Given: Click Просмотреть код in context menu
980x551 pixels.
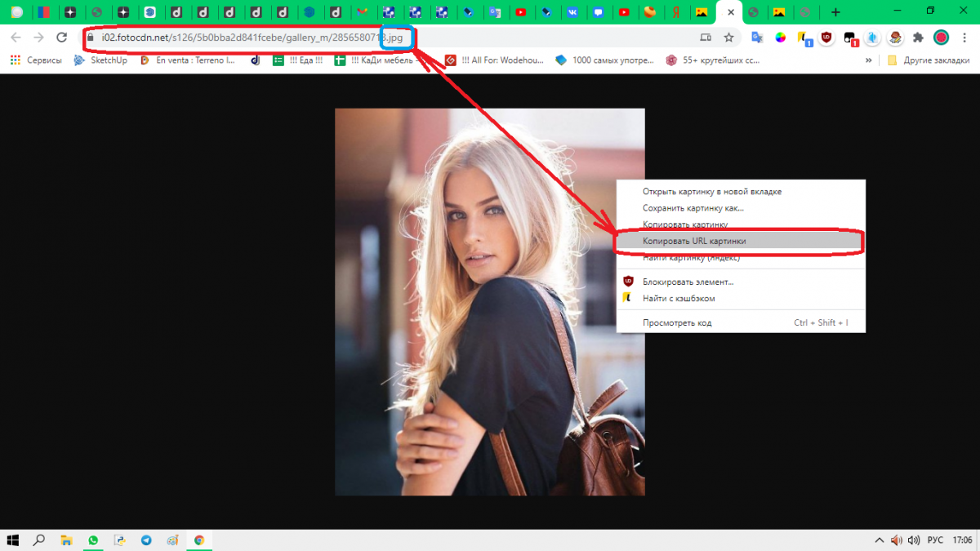Looking at the screenshot, I should click(x=677, y=323).
